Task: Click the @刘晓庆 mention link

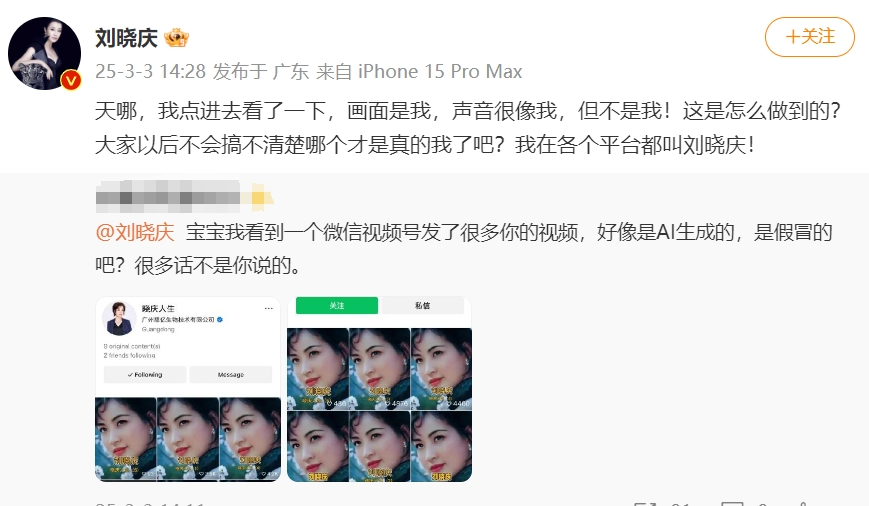Action: [x=135, y=232]
